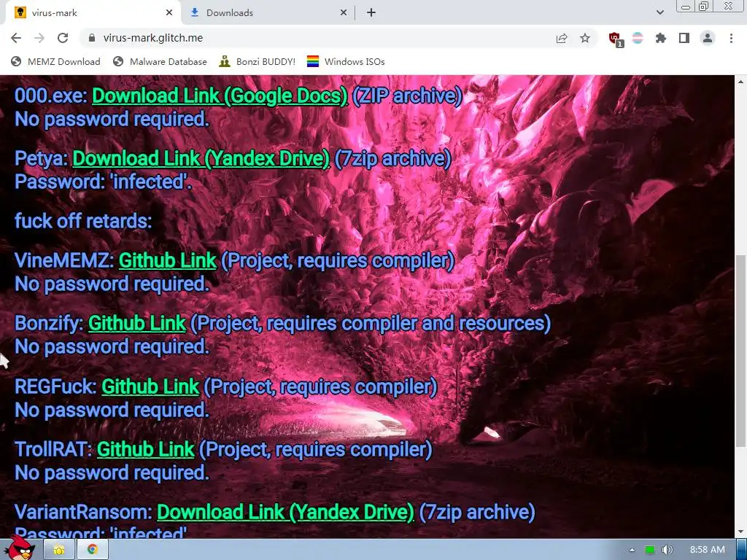Close the virus-mark tab
Image resolution: width=747 pixels, height=560 pixels.
point(169,13)
